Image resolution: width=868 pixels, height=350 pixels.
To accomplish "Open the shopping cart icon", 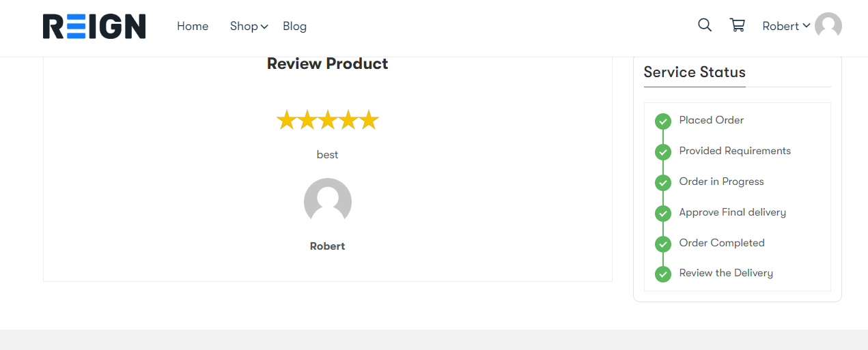I will point(738,25).
